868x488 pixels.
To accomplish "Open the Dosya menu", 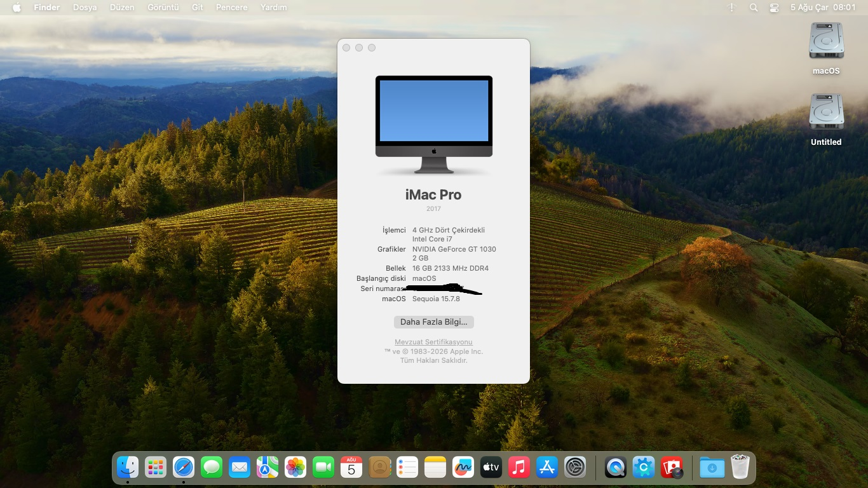I will click(85, 8).
